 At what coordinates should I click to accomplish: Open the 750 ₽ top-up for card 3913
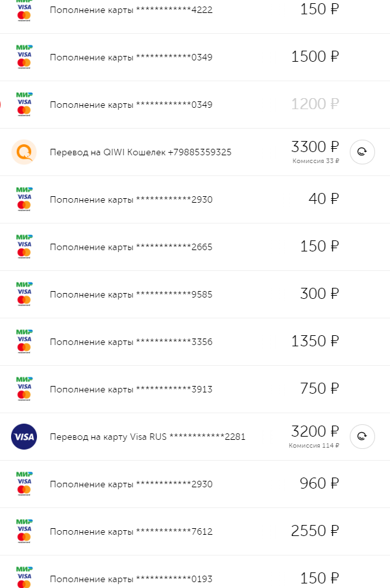tap(130, 390)
